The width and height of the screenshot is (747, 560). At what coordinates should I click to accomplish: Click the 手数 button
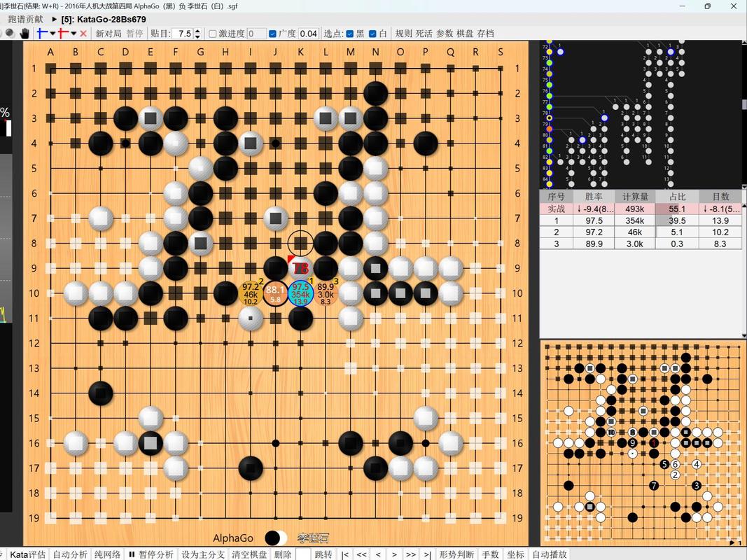pos(490,555)
